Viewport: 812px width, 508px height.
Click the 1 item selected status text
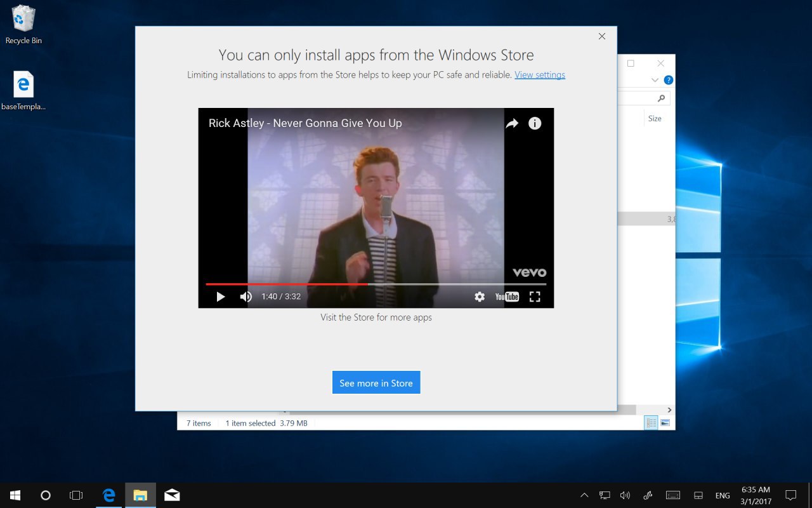tap(251, 423)
